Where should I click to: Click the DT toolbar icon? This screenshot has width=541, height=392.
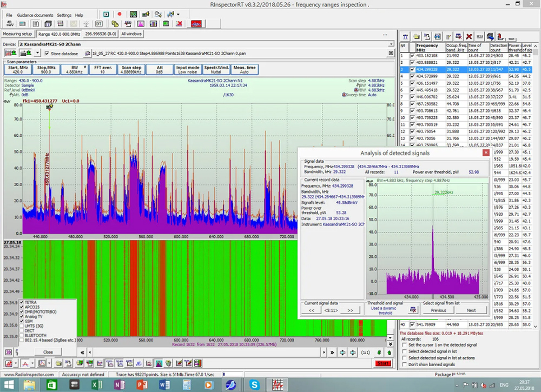click(x=99, y=24)
